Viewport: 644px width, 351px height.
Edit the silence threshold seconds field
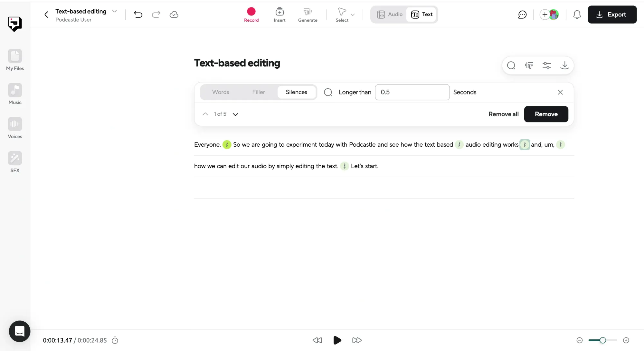coord(413,92)
